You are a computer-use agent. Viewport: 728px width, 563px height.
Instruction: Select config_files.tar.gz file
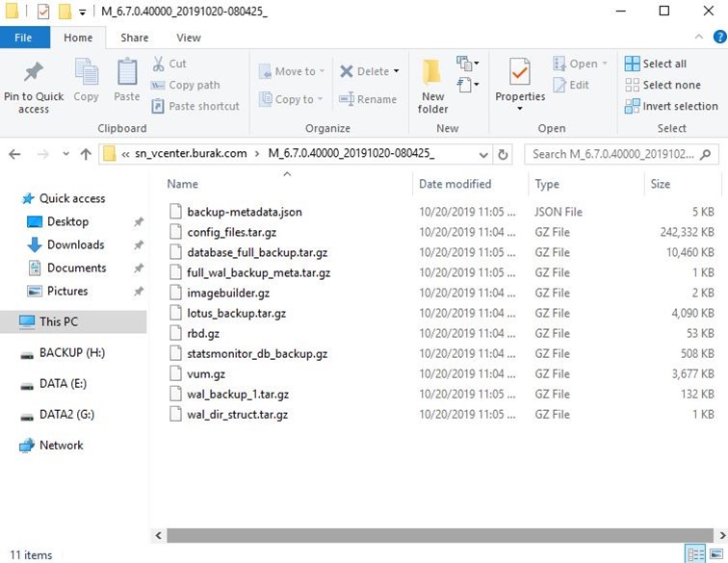pyautogui.click(x=232, y=232)
